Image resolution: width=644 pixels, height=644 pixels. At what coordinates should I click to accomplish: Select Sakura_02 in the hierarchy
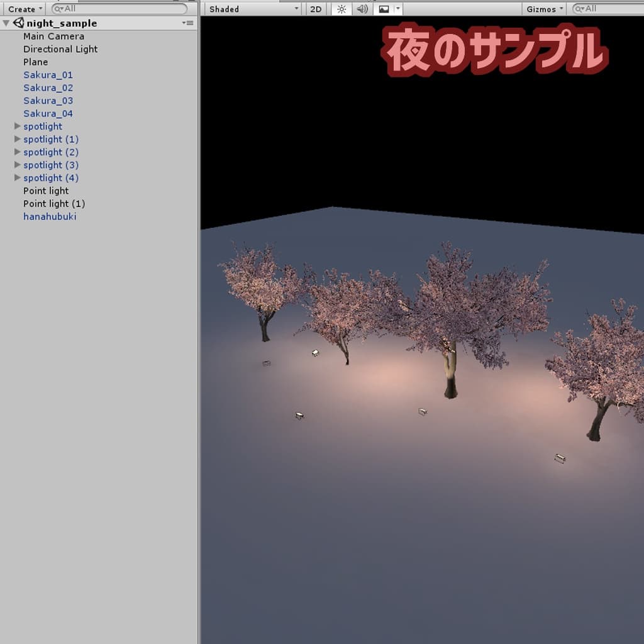[48, 88]
